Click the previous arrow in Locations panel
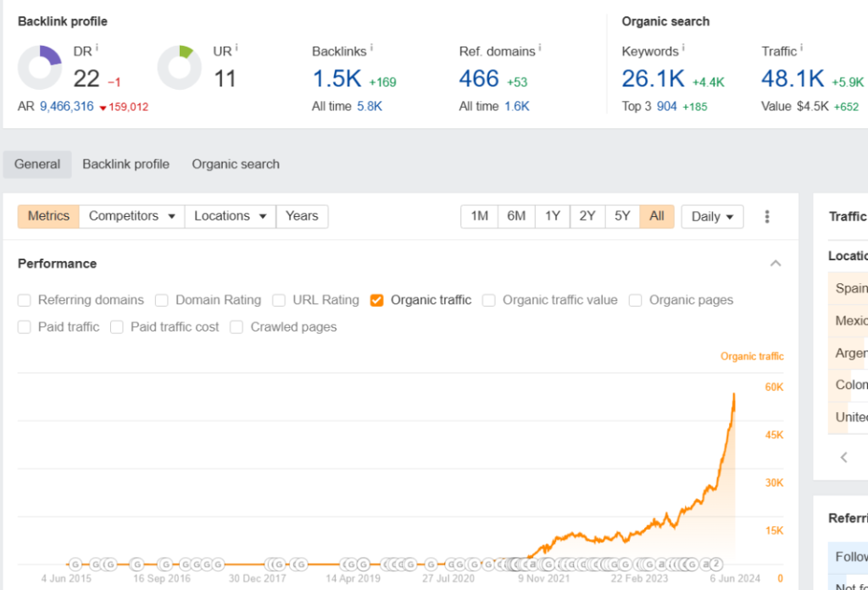 coord(844,457)
